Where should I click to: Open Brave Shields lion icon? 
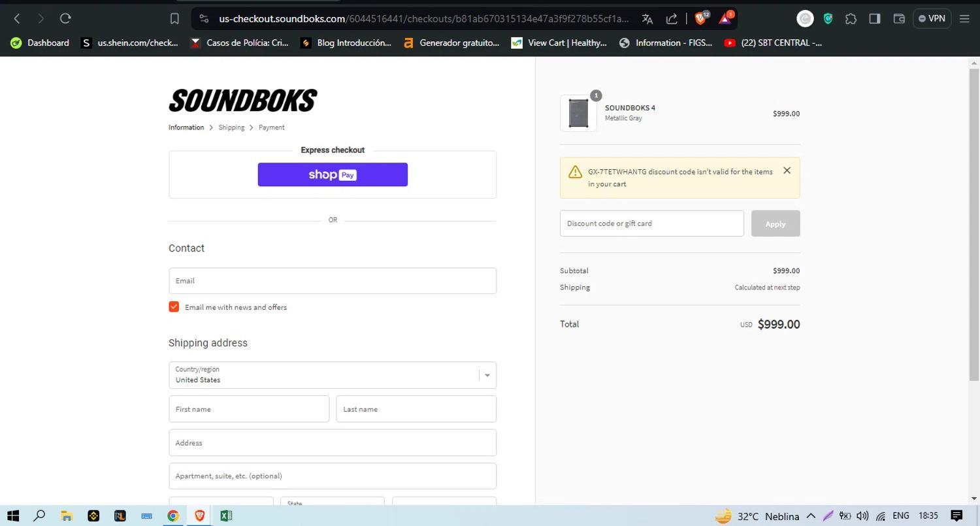coord(701,18)
